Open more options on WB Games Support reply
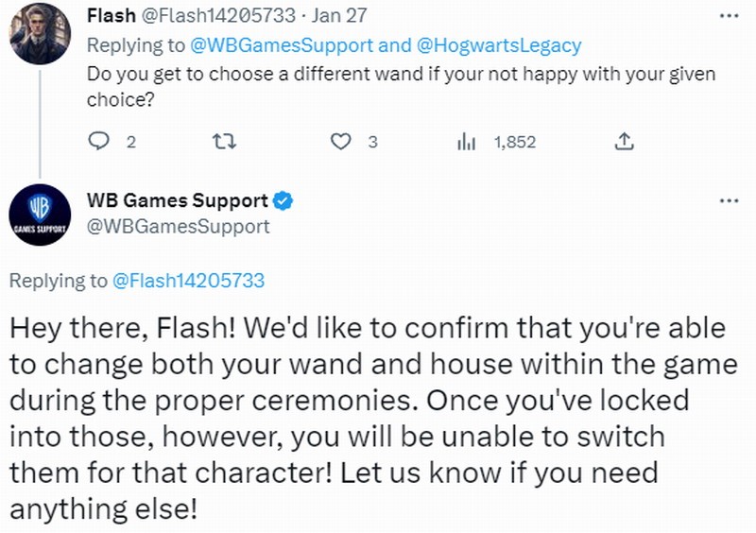The image size is (756, 533). coord(728,201)
